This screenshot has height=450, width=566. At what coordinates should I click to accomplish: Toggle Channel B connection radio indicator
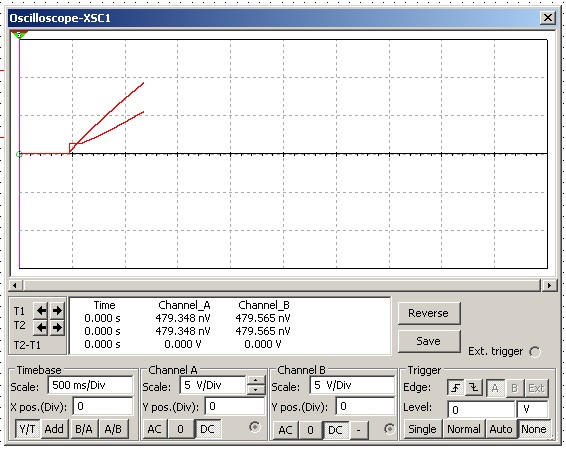tap(389, 429)
